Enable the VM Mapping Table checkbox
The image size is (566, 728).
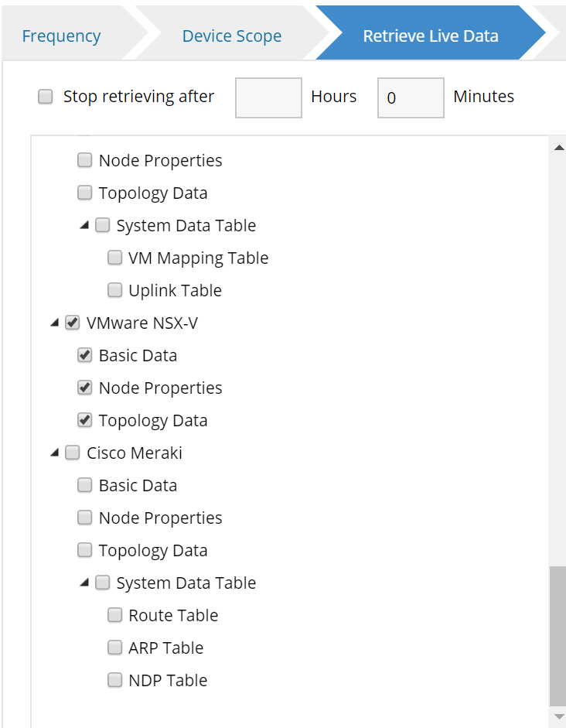[x=115, y=258]
